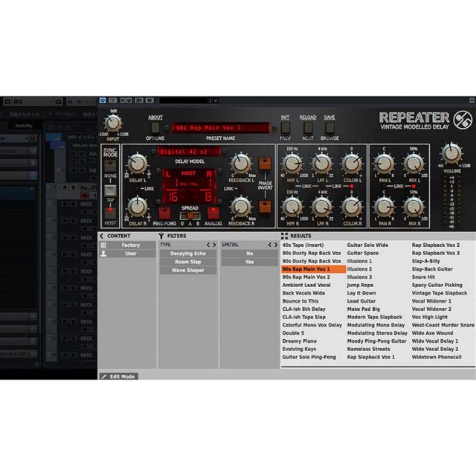The image size is (476, 476).
Task: Click the blue plugin bypass icon in the header
Action: point(103,100)
